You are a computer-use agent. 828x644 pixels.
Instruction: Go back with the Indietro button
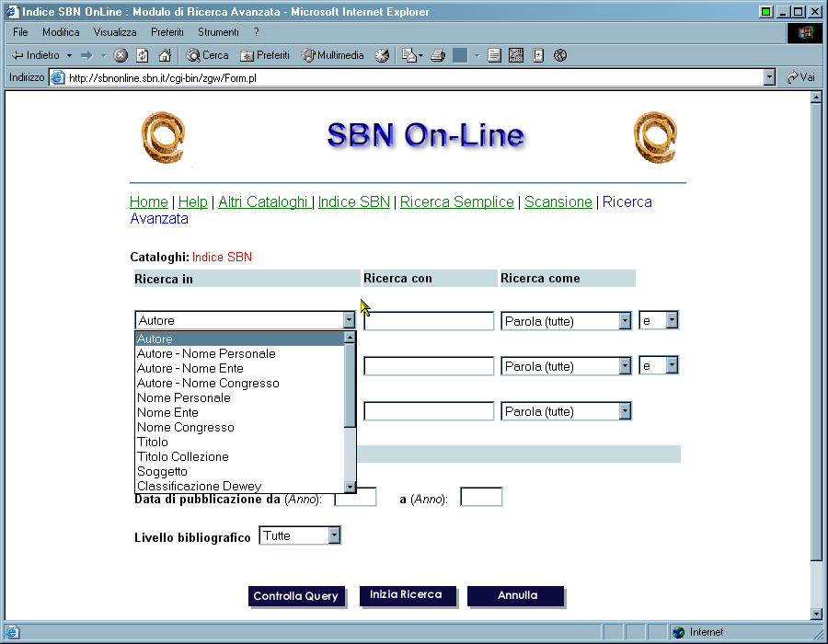(x=35, y=55)
